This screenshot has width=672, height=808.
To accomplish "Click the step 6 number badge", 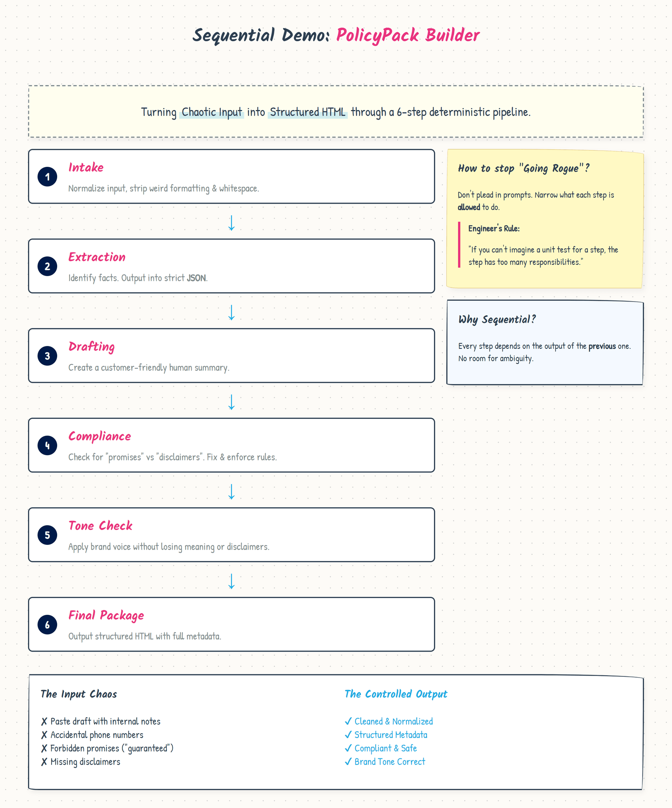I will tap(47, 625).
